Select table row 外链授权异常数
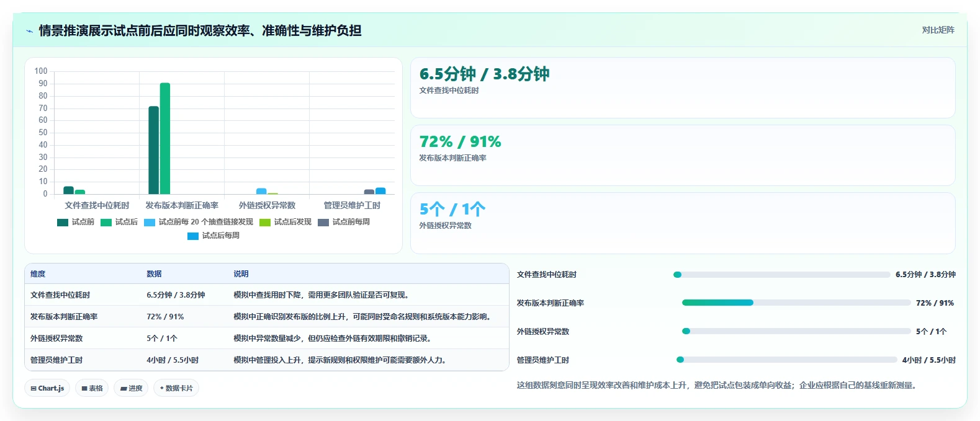The height and width of the screenshot is (421, 980). (x=267, y=339)
